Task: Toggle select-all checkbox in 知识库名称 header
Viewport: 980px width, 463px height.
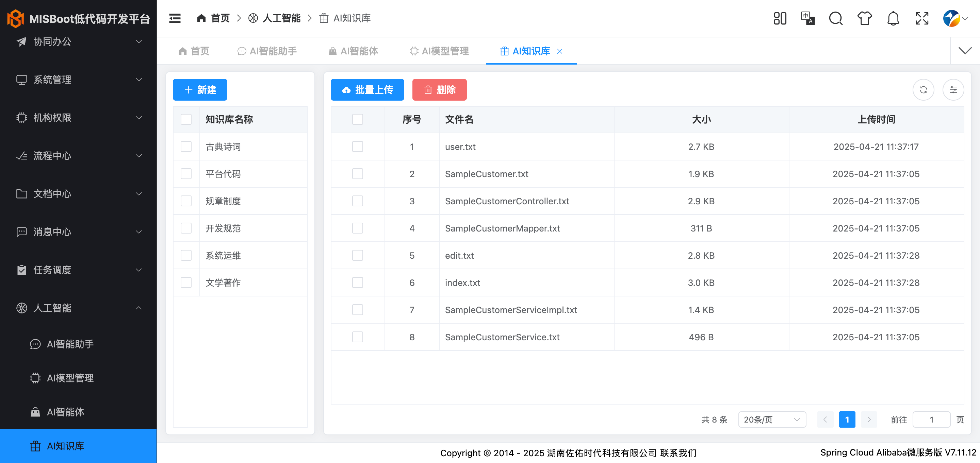Action: [x=186, y=119]
